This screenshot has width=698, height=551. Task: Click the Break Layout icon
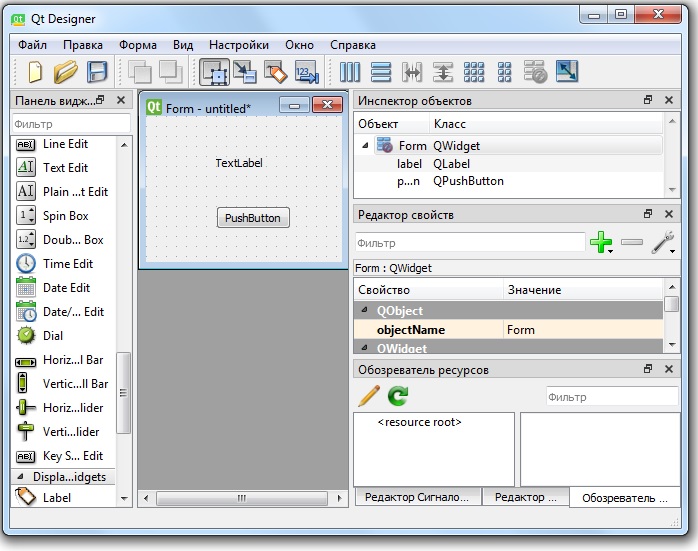coord(535,72)
